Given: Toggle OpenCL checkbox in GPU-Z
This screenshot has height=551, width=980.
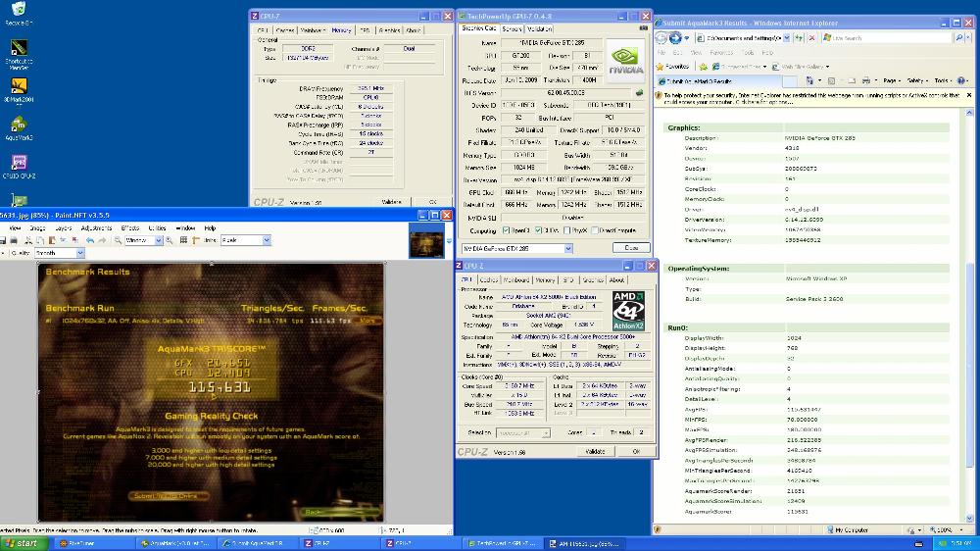Looking at the screenshot, I should tap(507, 230).
